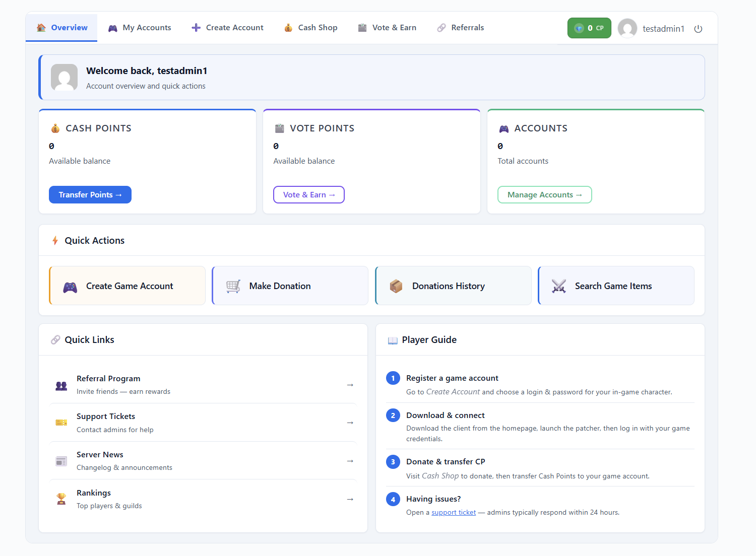
Task: Click the green 0 CP balance badge
Action: (589, 28)
